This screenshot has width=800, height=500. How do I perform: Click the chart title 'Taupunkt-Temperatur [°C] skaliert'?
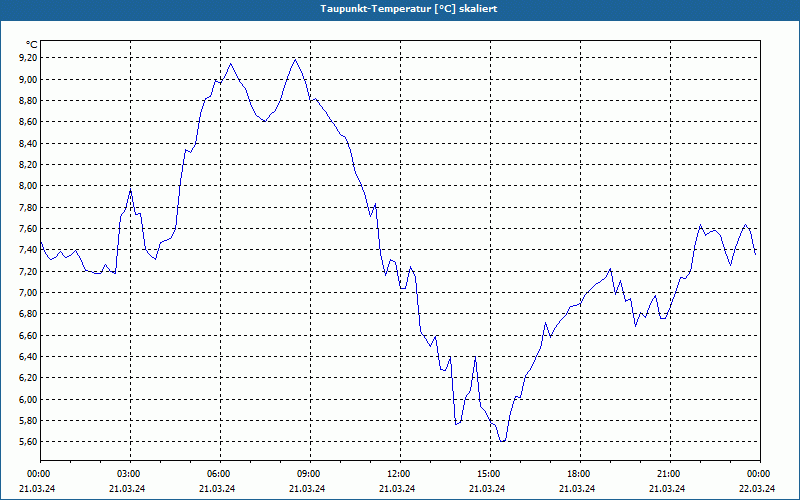point(409,9)
